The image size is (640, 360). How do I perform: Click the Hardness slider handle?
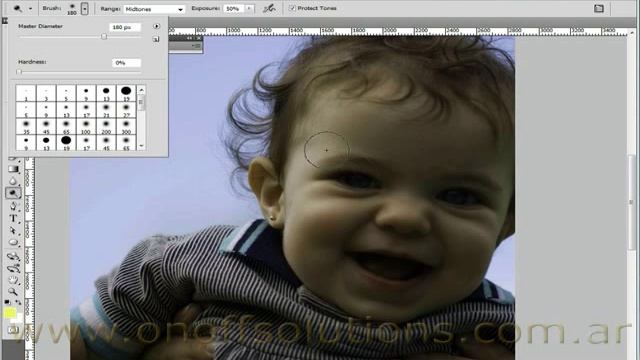tap(19, 72)
